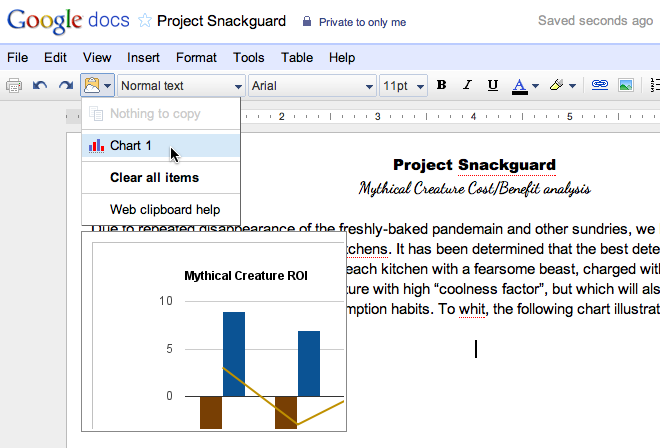Open the Help menu

pyautogui.click(x=342, y=57)
